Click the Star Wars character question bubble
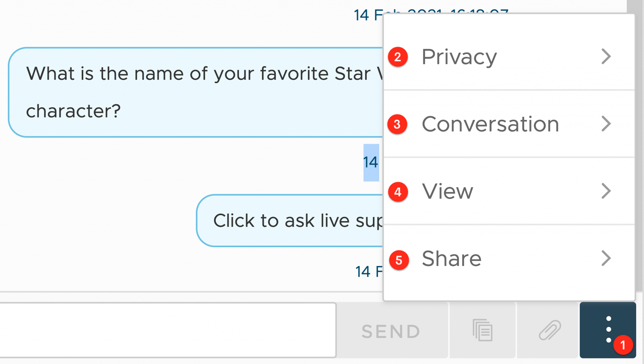The height and width of the screenshot is (364, 644). [195, 92]
